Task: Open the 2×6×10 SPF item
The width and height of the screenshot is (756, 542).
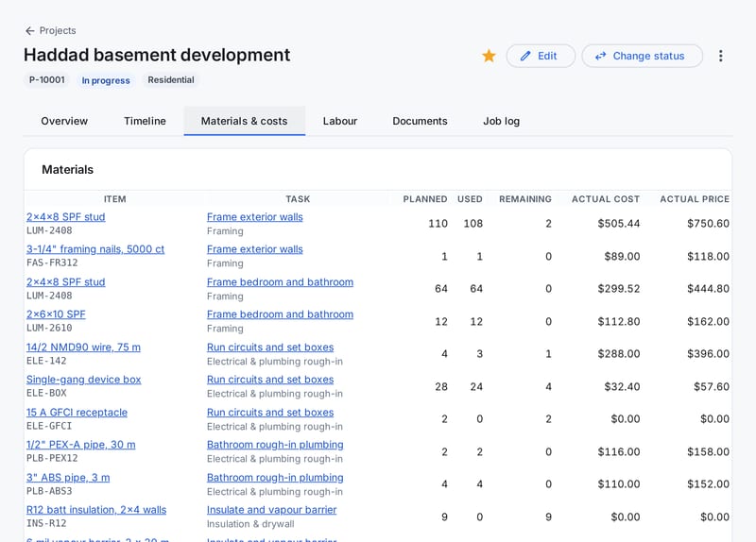Action: 56,314
